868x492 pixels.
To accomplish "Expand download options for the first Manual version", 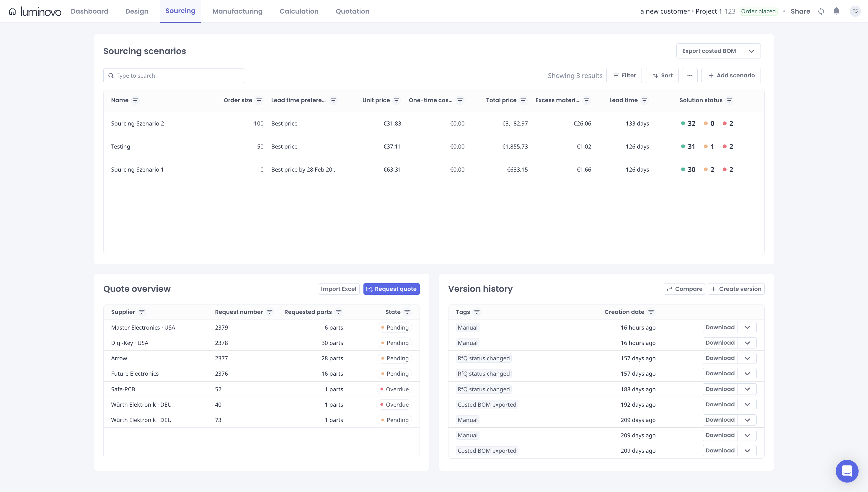I will pos(748,327).
